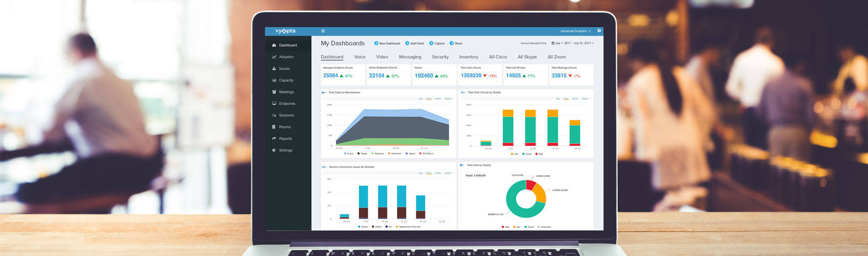The height and width of the screenshot is (256, 868).
Task: Open chart-type dropdown on Total Calls by Manufacturer
Action: click(324, 92)
